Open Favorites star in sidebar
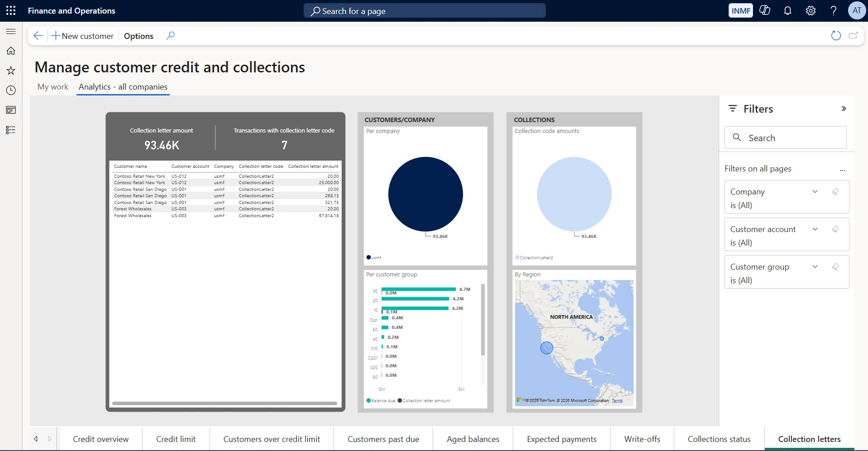This screenshot has width=868, height=451. [x=11, y=71]
